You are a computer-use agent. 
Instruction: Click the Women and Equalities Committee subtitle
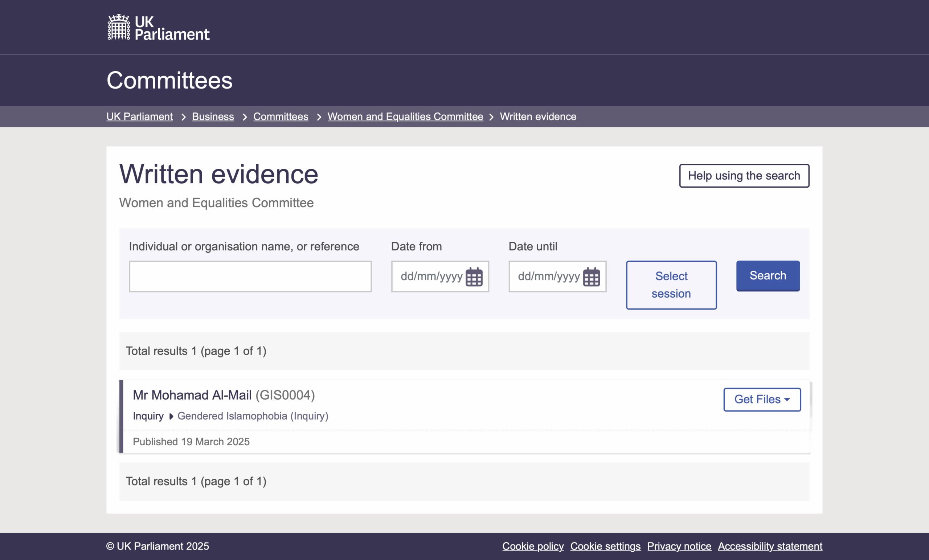(x=216, y=203)
